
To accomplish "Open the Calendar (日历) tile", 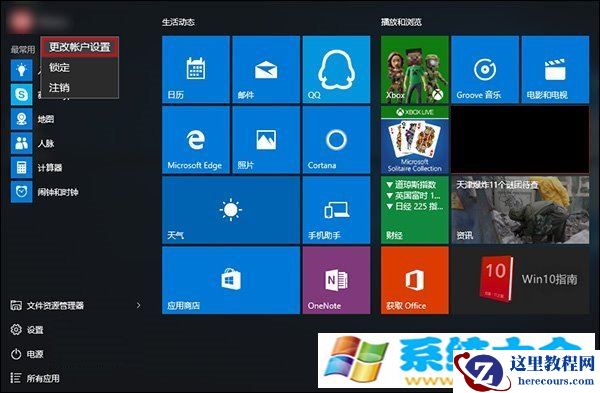I will pyautogui.click(x=196, y=70).
